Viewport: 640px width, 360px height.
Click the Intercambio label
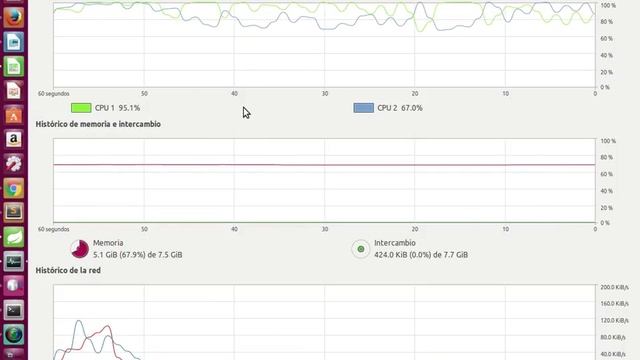pos(395,243)
